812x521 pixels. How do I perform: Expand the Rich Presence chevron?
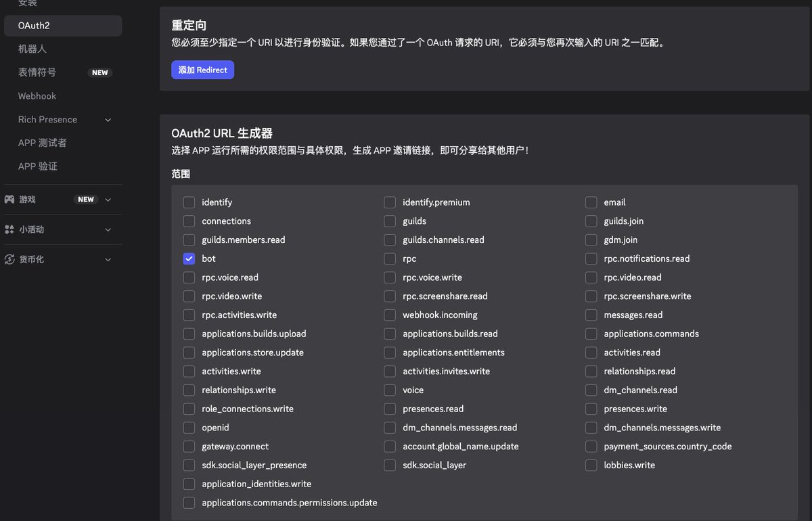(108, 120)
